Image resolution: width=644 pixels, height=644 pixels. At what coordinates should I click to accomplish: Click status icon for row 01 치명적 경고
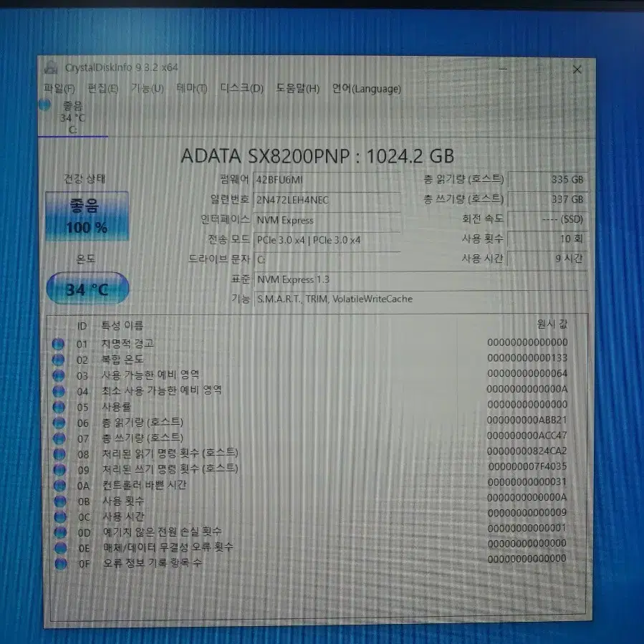pyautogui.click(x=58, y=344)
